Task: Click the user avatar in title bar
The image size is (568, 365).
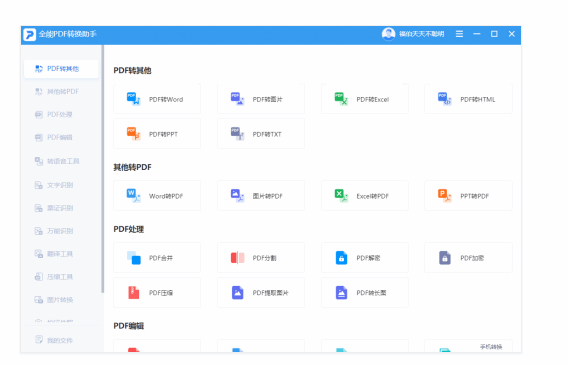Action: 388,34
